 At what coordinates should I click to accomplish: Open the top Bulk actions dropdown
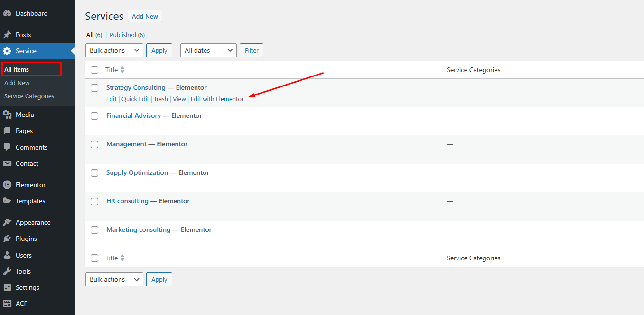point(114,50)
